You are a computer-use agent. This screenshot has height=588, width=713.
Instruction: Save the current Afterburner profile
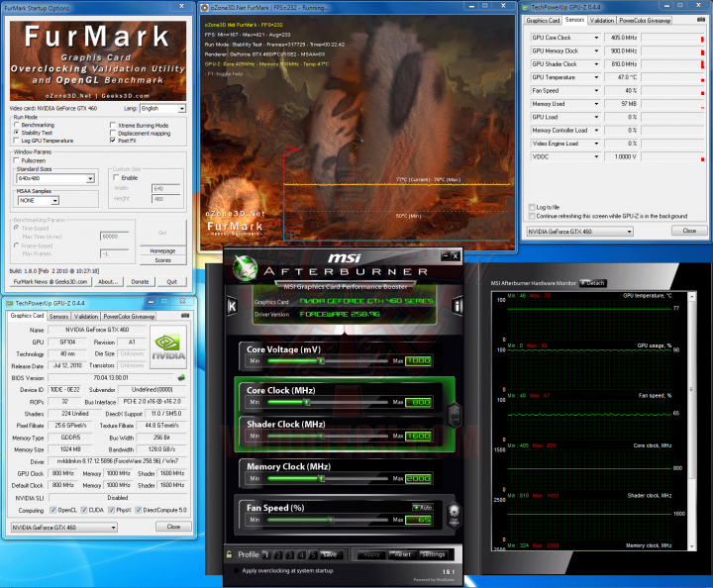coord(330,554)
